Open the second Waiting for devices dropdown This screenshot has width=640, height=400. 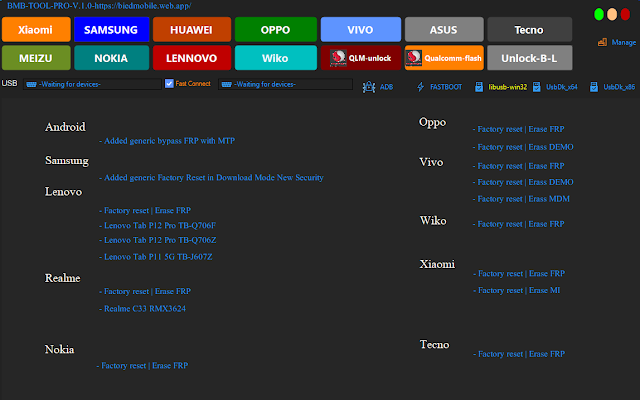[285, 84]
